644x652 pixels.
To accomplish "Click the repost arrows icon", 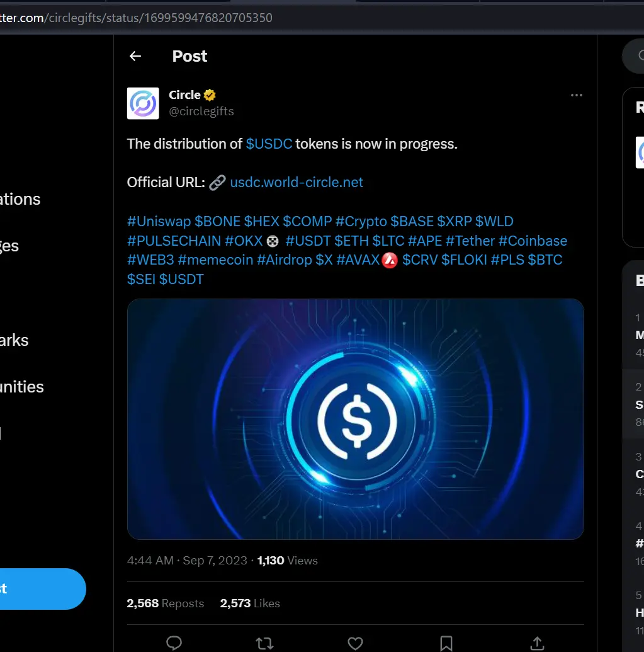I will pos(264,644).
